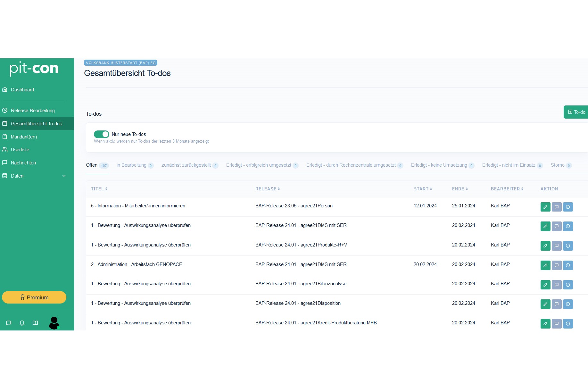The image size is (588, 392).
Task: Sort the table by Start column
Action: (x=423, y=189)
